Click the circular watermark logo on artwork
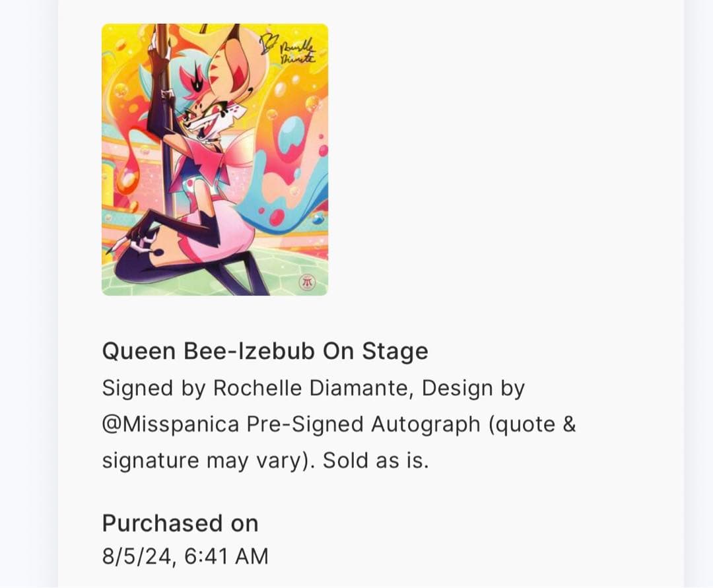The image size is (713, 588). (x=306, y=282)
